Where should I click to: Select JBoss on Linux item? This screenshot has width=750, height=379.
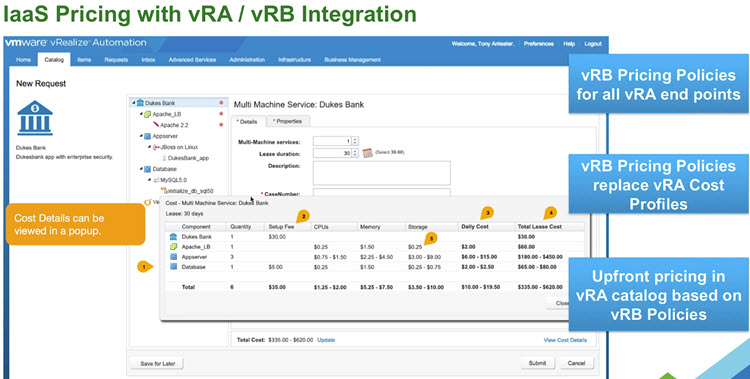pos(179,147)
